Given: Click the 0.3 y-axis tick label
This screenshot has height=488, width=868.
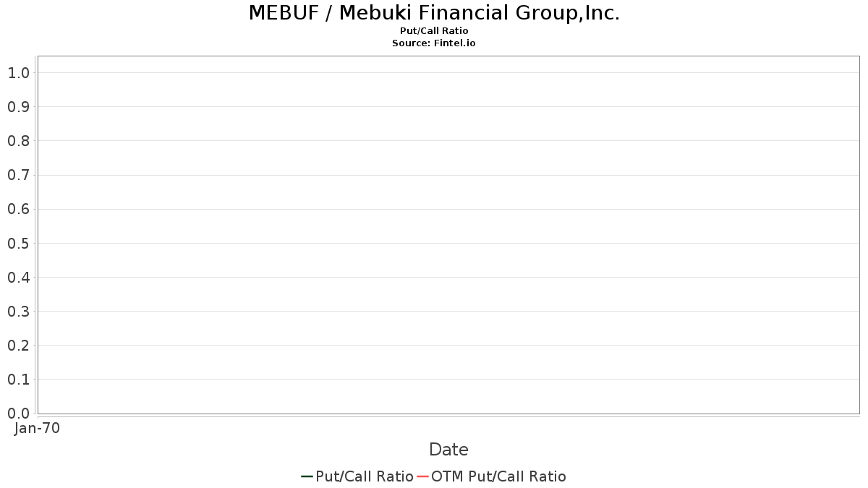Looking at the screenshot, I should tap(18, 312).
